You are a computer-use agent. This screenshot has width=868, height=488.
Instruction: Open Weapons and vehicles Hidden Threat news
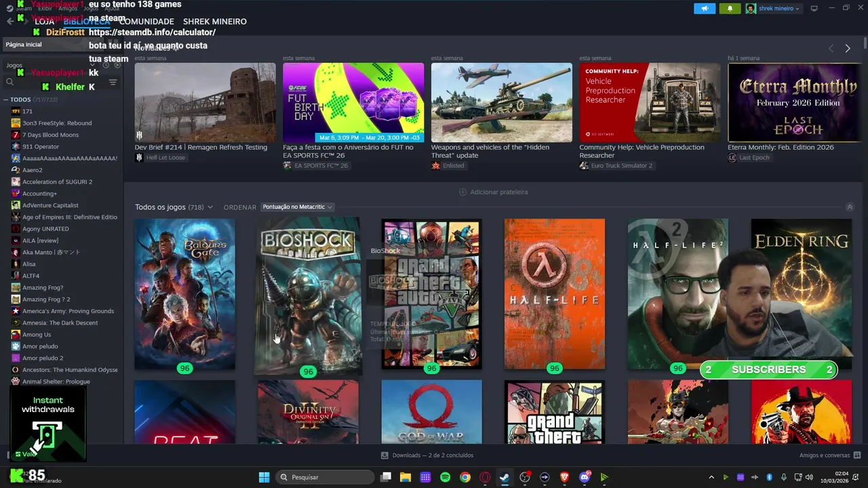[502, 102]
